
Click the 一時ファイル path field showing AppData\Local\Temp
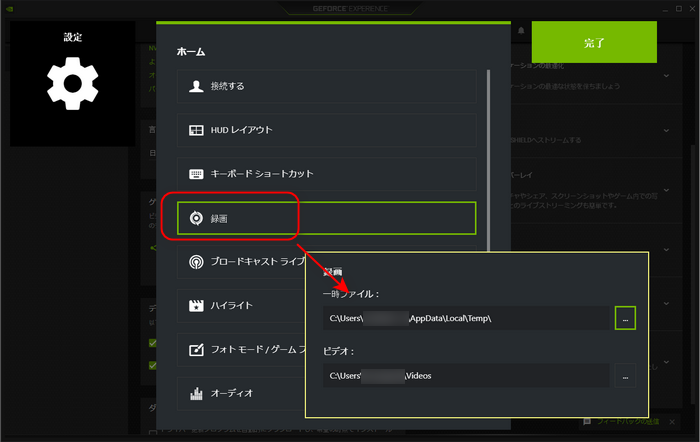click(x=466, y=318)
